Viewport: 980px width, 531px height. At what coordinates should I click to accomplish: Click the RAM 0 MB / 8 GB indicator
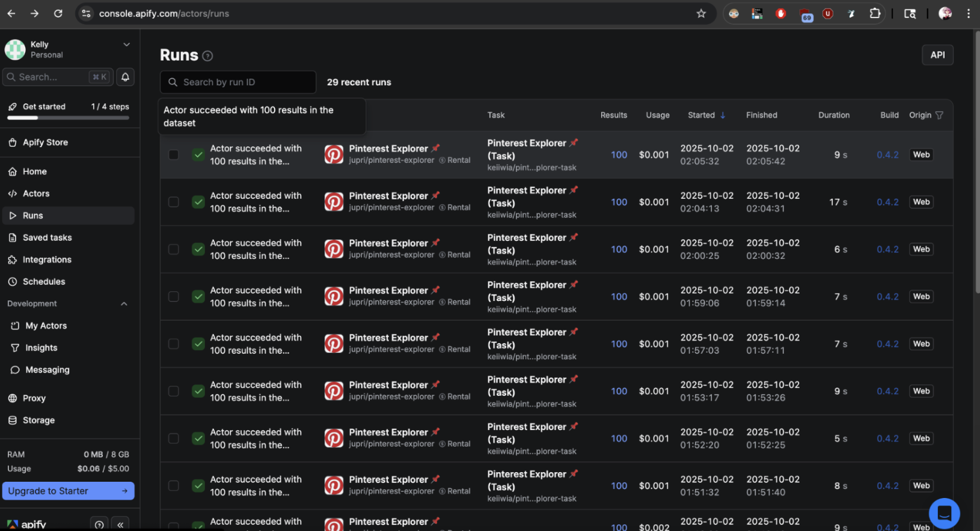click(x=68, y=455)
